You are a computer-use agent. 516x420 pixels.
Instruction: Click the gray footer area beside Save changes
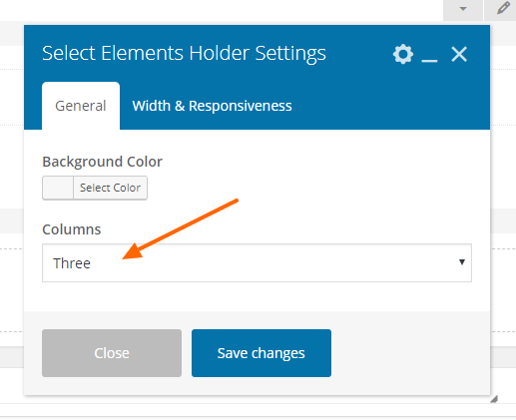coord(410,353)
